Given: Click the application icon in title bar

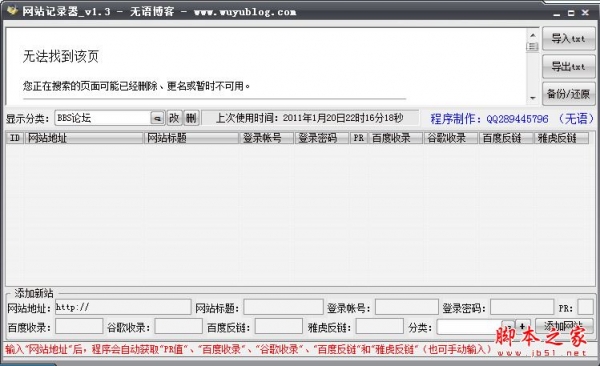Looking at the screenshot, I should click(x=12, y=11).
